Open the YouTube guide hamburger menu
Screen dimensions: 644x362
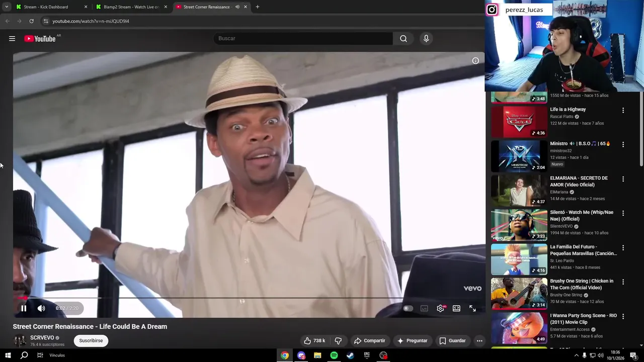[x=12, y=38]
